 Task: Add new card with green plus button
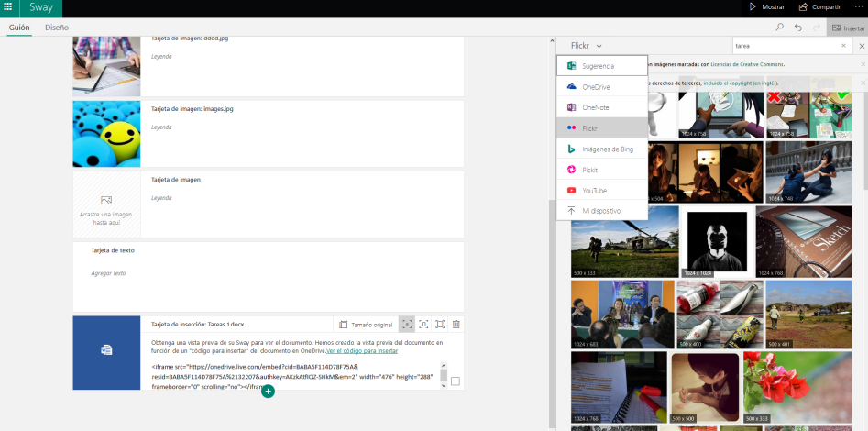pos(268,392)
